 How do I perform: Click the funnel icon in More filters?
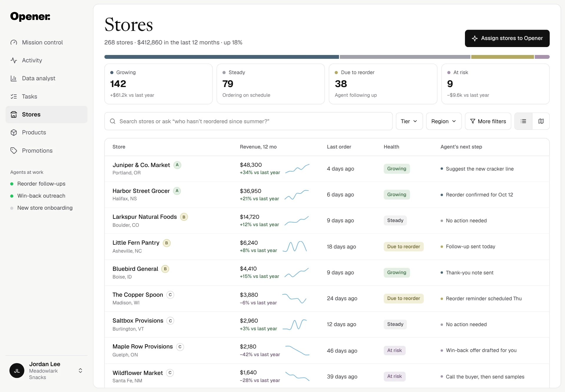(x=473, y=121)
